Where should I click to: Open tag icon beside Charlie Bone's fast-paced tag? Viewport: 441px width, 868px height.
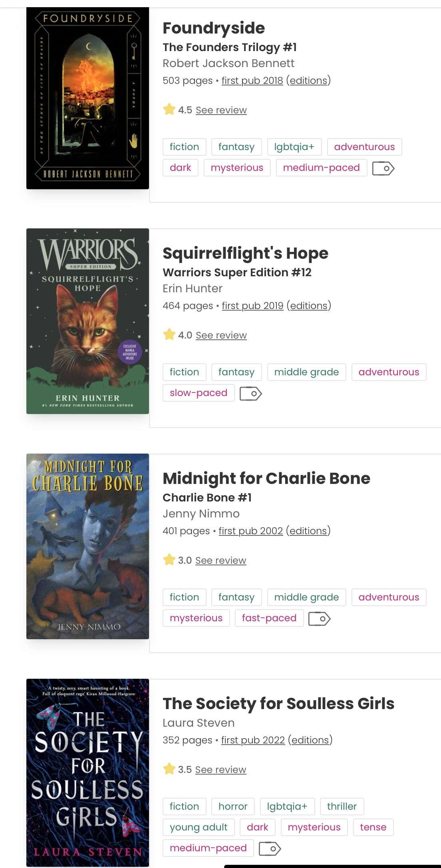320,618
